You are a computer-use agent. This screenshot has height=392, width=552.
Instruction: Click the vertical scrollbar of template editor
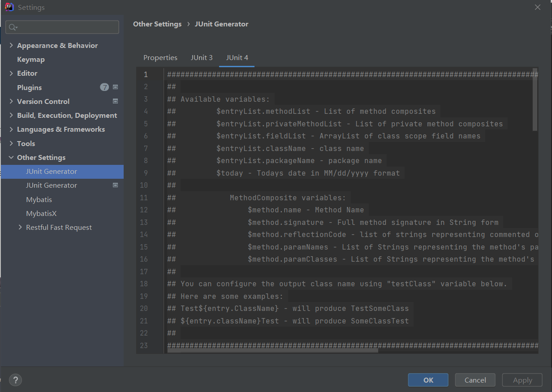(535, 99)
